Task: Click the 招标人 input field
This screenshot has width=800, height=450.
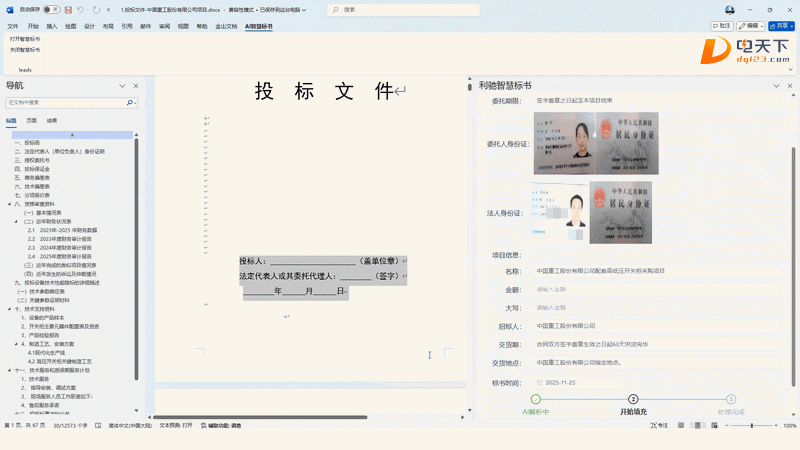Action: point(657,326)
